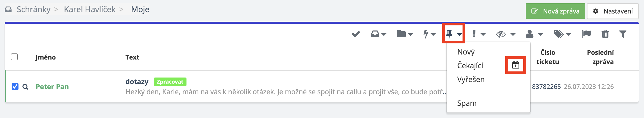Click the magnifier preview icon beside Peter Pan

(x=25, y=87)
